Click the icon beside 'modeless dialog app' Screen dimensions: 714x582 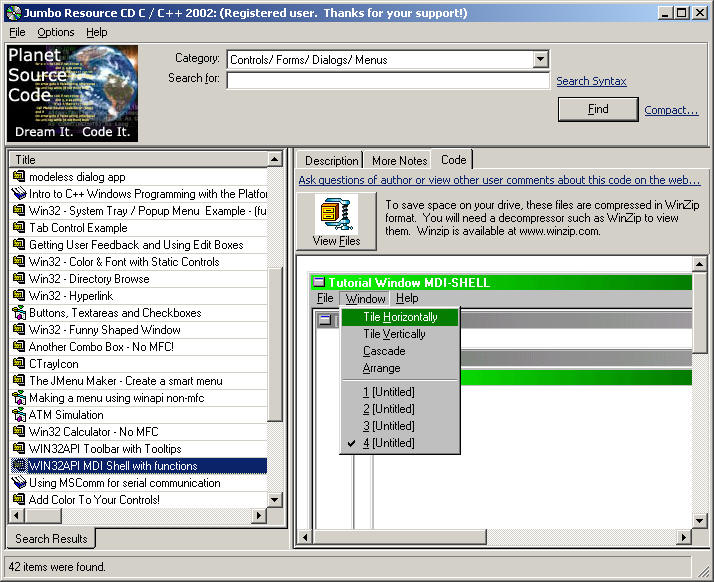pos(19,176)
